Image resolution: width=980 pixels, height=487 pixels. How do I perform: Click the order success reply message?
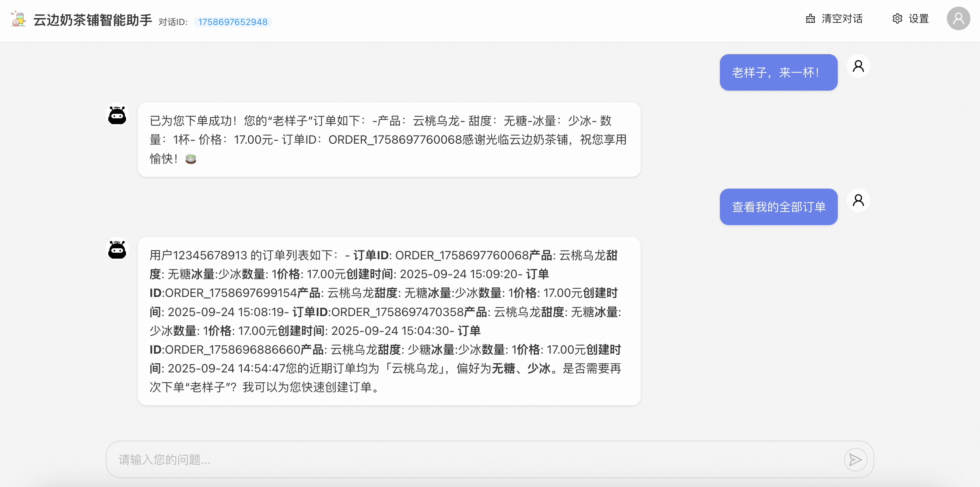[388, 140]
